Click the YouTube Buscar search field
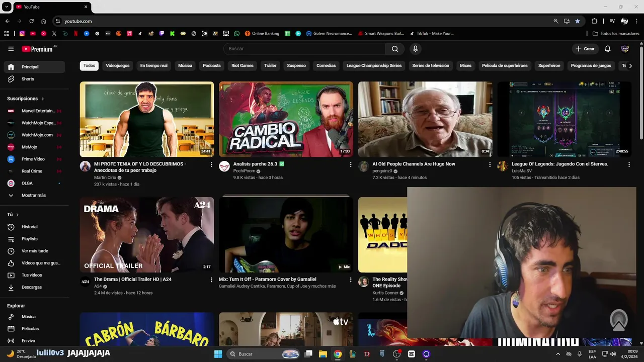The height and width of the screenshot is (362, 644). 304,49
